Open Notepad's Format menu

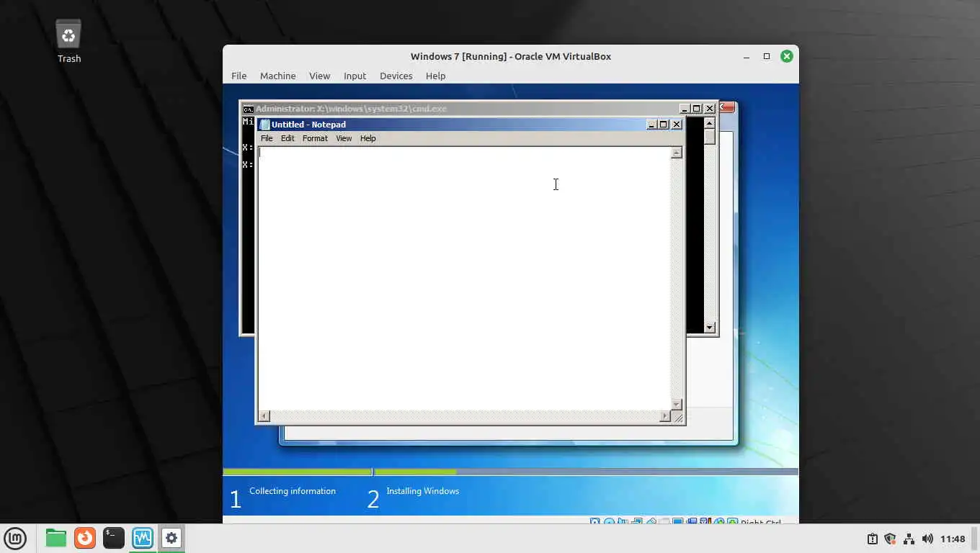315,138
